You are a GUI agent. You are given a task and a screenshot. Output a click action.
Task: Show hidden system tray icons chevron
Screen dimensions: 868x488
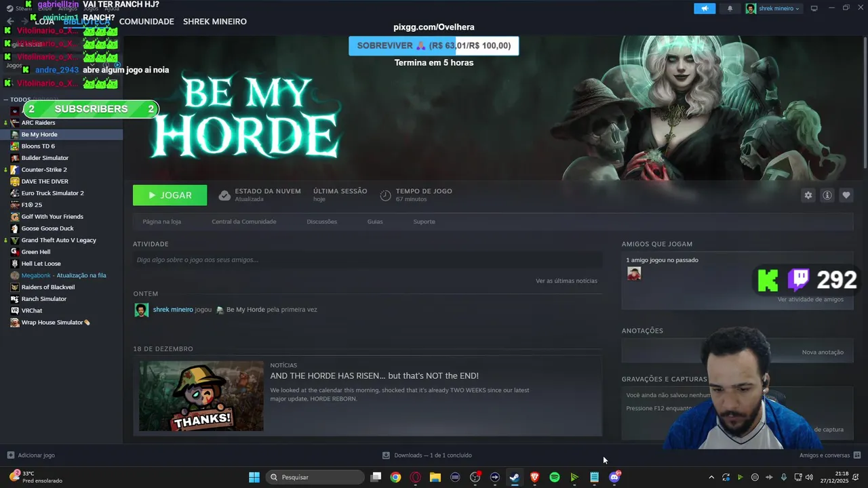tap(711, 477)
